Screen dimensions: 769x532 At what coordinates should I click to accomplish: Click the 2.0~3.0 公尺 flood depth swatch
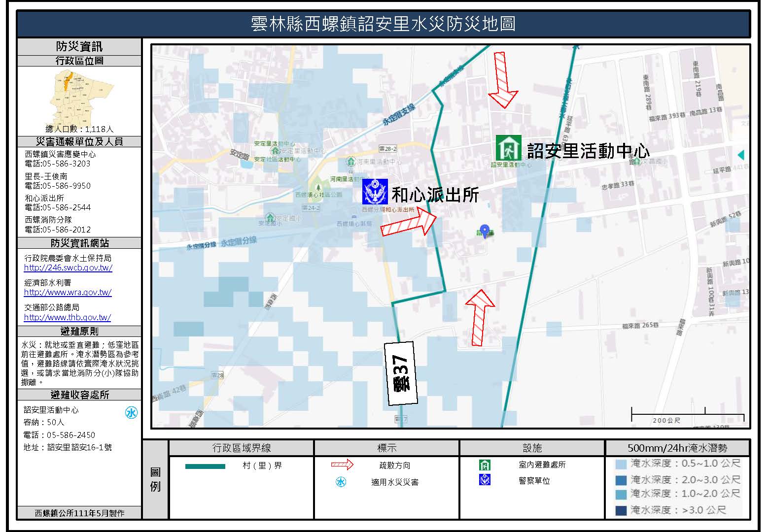point(622,480)
